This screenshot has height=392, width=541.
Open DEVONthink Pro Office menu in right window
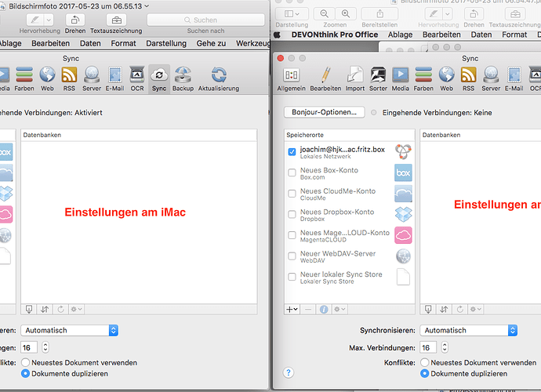[x=335, y=34]
